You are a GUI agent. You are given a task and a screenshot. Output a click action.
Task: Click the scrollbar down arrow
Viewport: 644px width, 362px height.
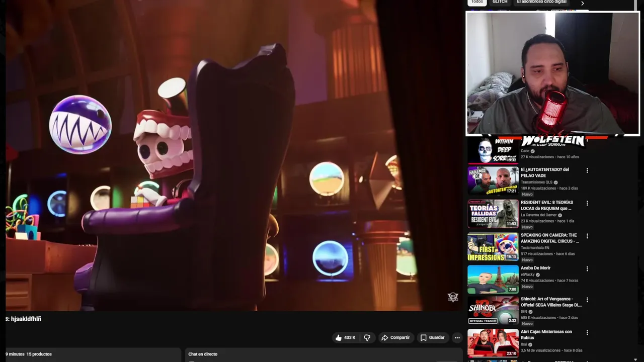point(635,359)
